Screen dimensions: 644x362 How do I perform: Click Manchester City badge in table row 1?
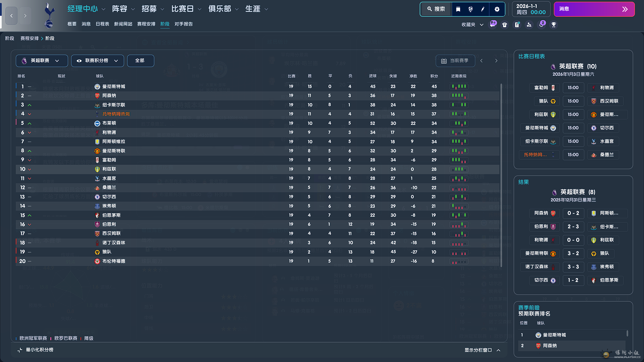tap(97, 87)
